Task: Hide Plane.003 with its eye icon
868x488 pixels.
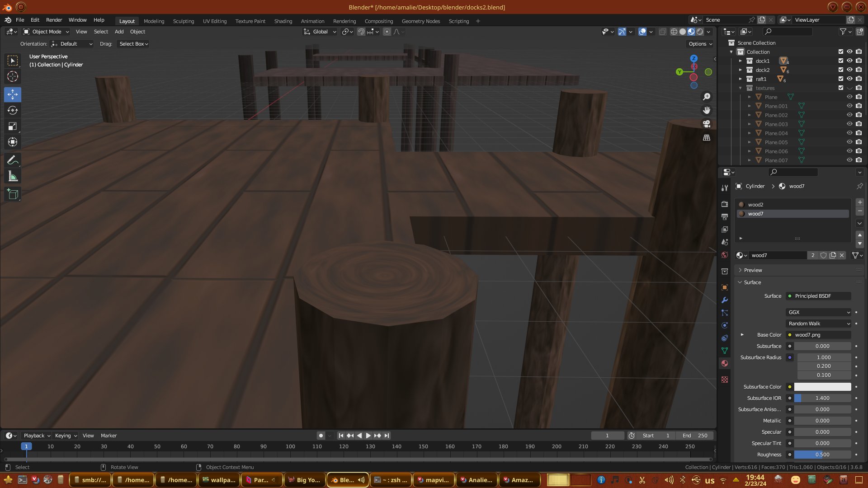Action: point(849,124)
